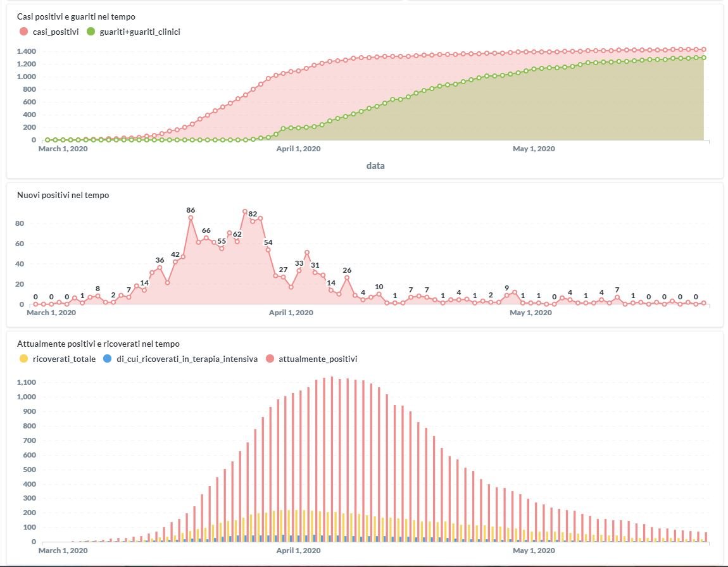The height and width of the screenshot is (567, 728).
Task: Toggle the guariti+guariti_clinici series label
Action: click(x=140, y=32)
